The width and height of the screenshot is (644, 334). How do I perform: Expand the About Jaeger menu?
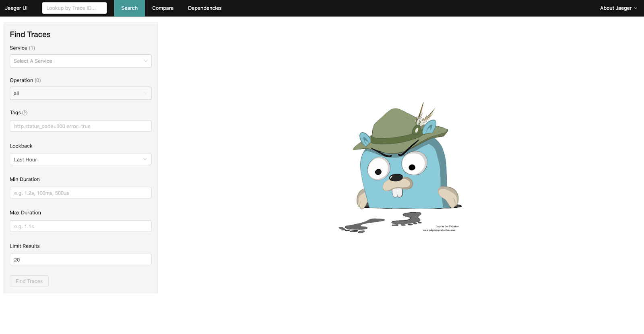tap(618, 8)
